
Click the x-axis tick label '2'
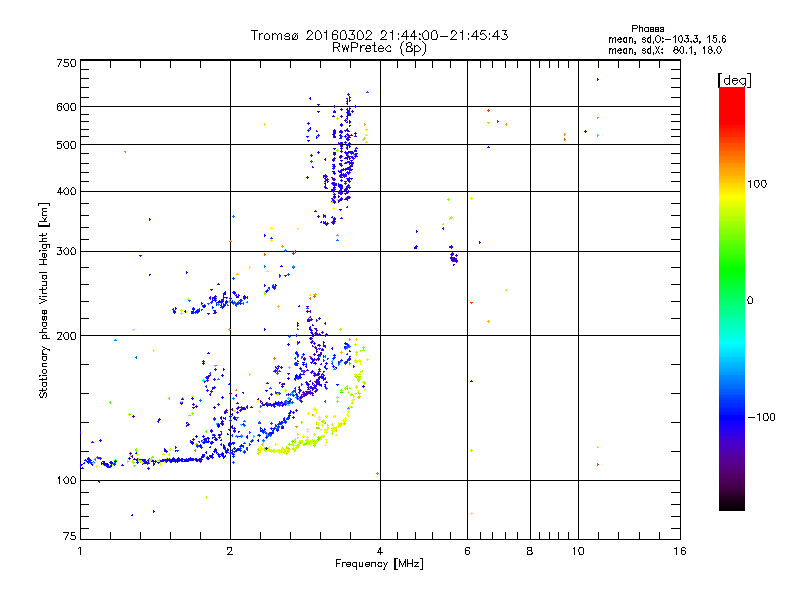tap(230, 551)
